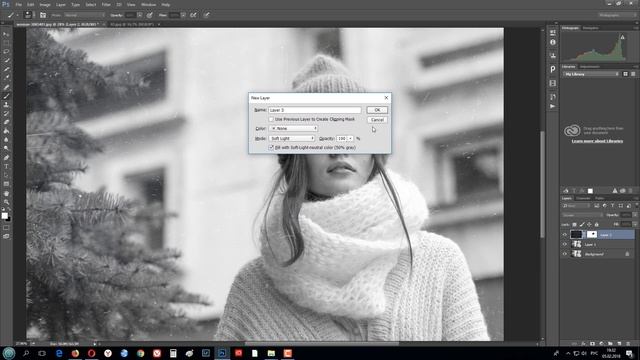This screenshot has height=360, width=640.
Task: Select the Pen tool
Action: [6, 158]
